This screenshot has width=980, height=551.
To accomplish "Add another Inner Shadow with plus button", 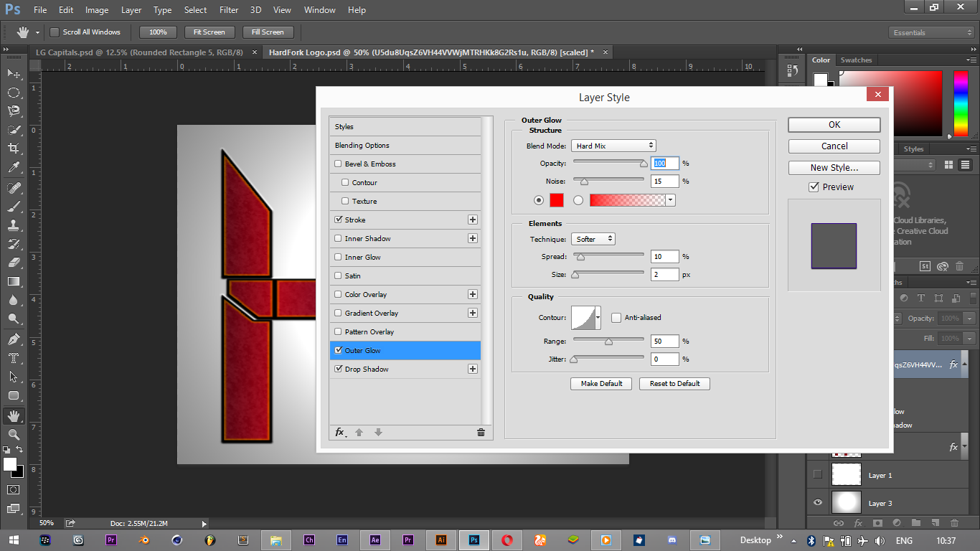I will tap(472, 238).
